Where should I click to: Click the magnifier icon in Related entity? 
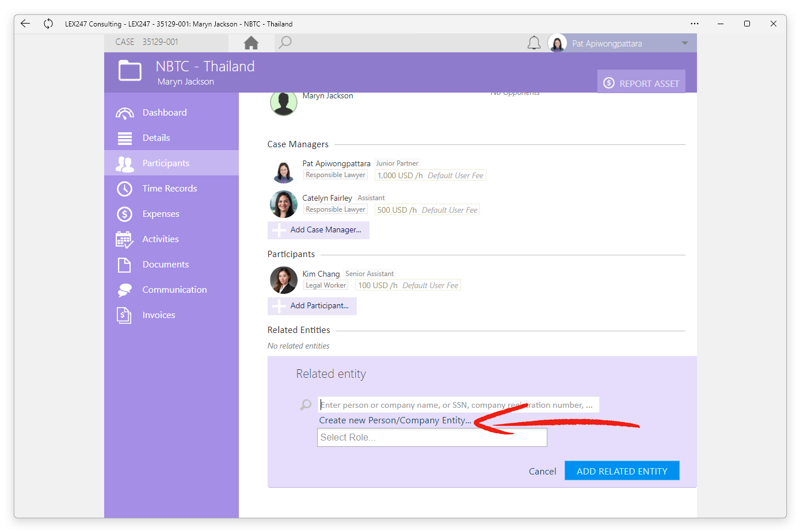pyautogui.click(x=306, y=405)
